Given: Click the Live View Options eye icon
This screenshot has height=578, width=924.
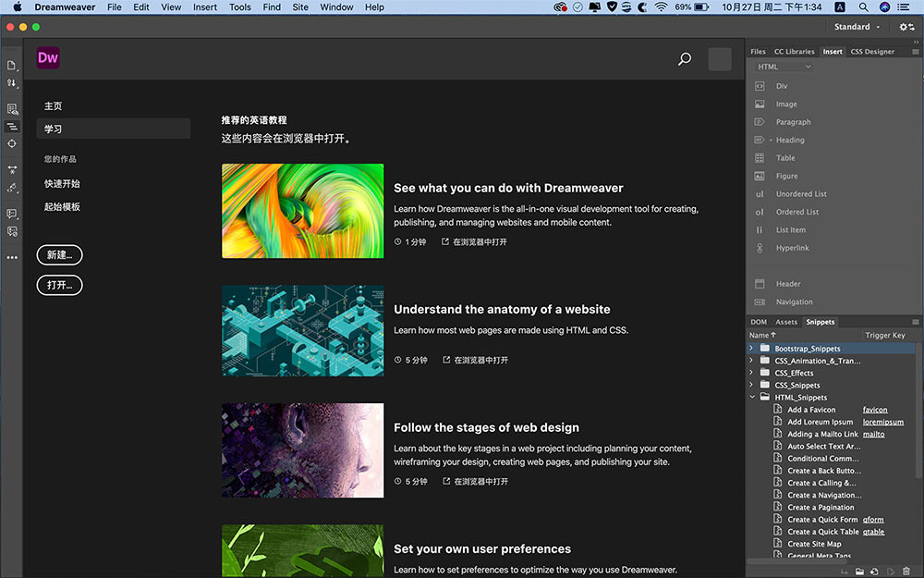Looking at the screenshot, I should coord(12,109).
